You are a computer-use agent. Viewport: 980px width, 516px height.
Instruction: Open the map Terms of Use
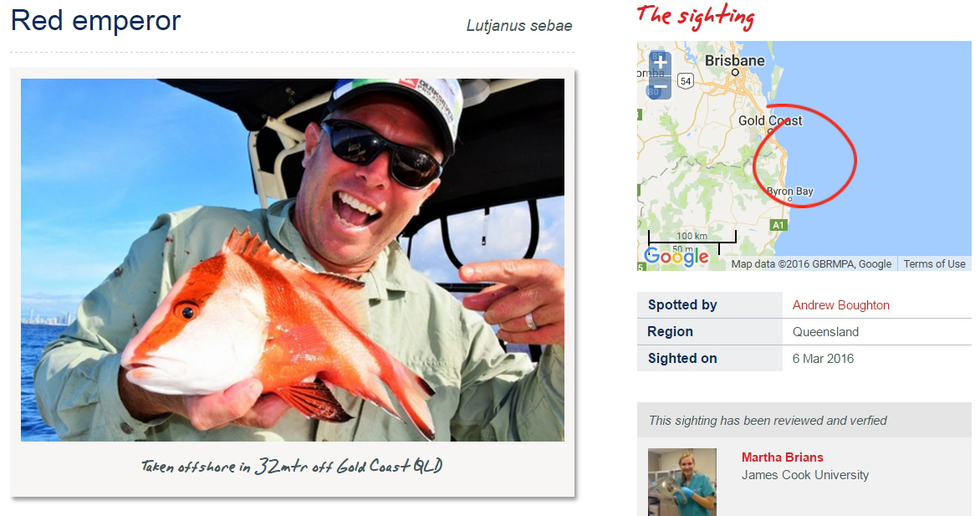click(934, 264)
